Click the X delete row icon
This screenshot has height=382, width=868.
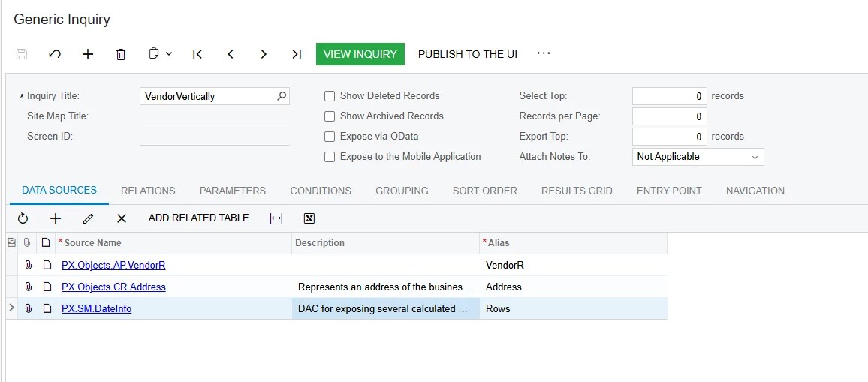point(121,218)
